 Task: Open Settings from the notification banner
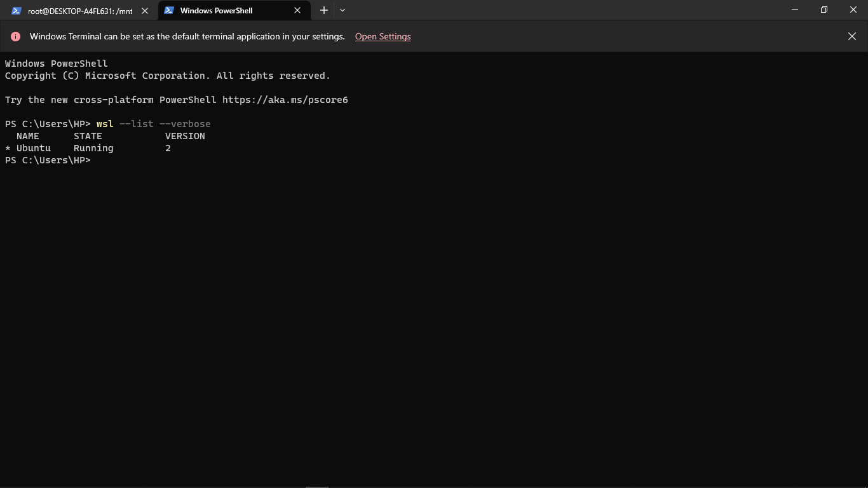click(383, 36)
